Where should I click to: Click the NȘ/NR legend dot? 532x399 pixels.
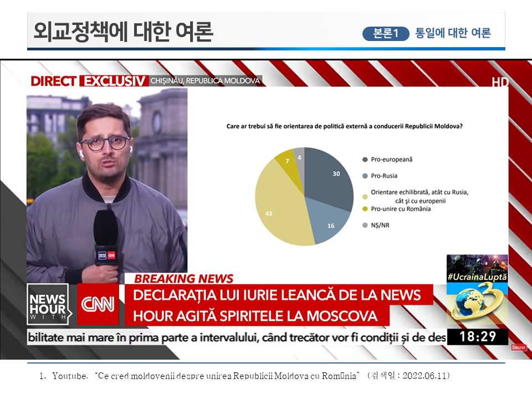click(365, 226)
